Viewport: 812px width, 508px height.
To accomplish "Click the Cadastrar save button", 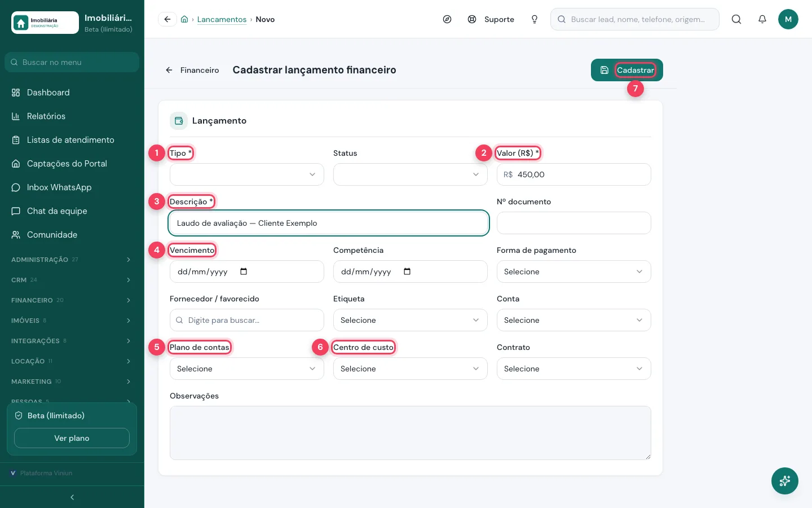I will (x=627, y=70).
